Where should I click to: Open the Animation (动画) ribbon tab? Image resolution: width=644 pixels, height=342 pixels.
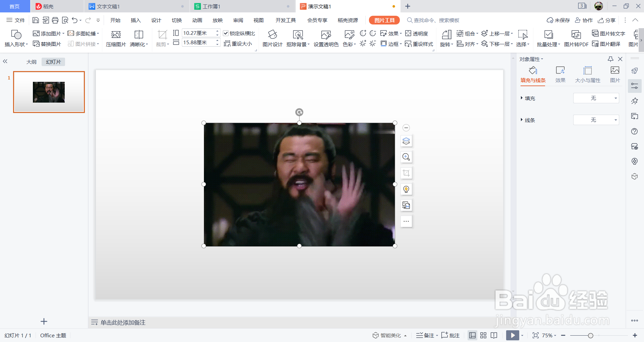pyautogui.click(x=197, y=20)
